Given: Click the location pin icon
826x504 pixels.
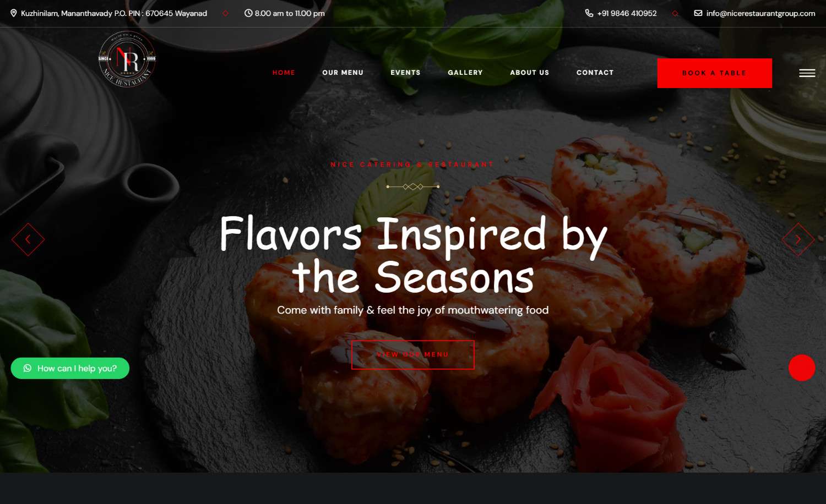Looking at the screenshot, I should click(14, 13).
